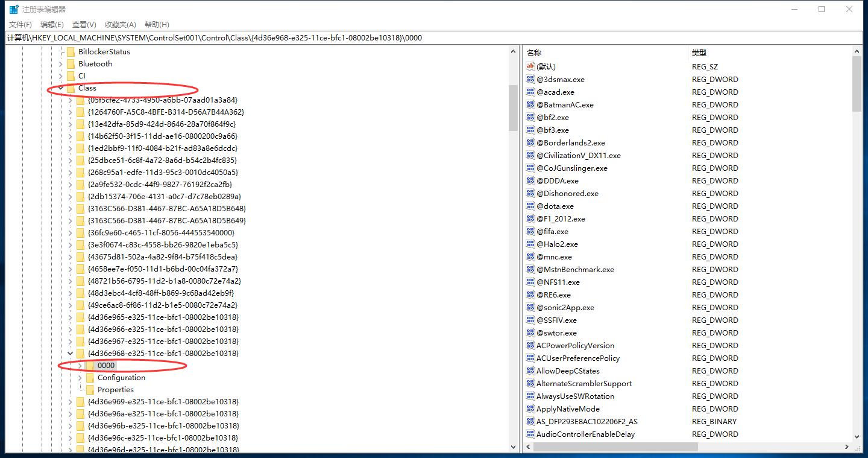Select the @swtor.exe value name
Screen dimensions: 868x458
[556, 332]
